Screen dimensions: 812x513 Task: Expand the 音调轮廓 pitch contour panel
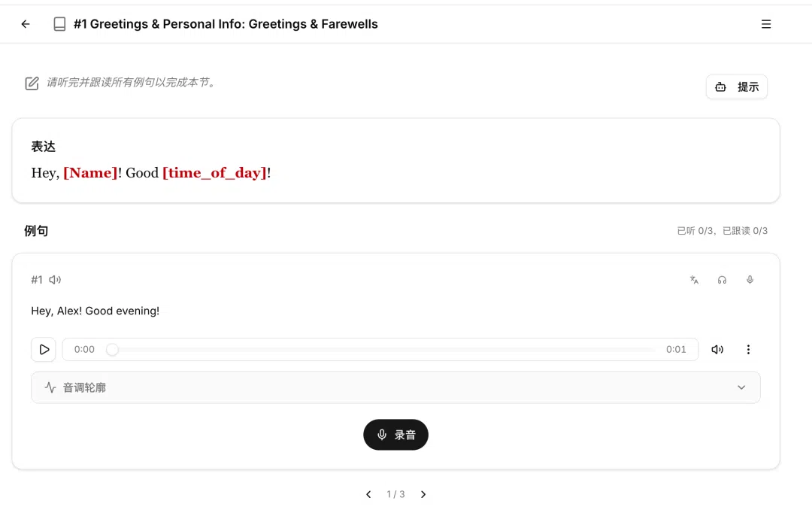pos(395,387)
